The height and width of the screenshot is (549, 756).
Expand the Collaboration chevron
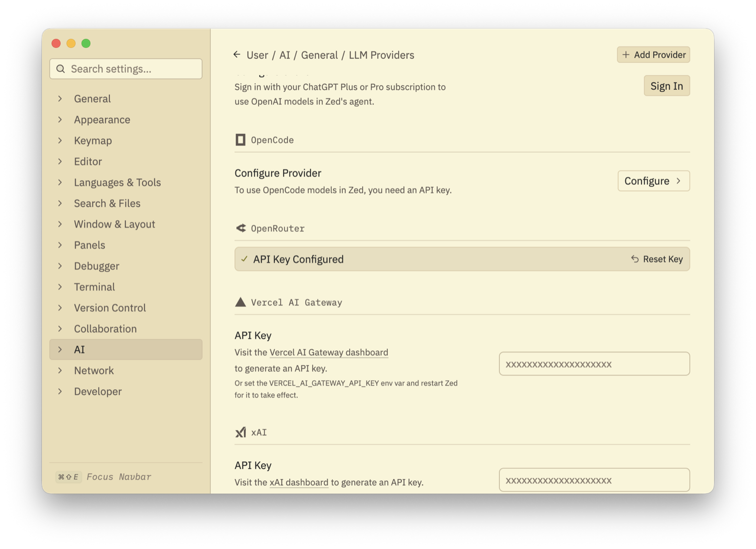click(x=60, y=329)
